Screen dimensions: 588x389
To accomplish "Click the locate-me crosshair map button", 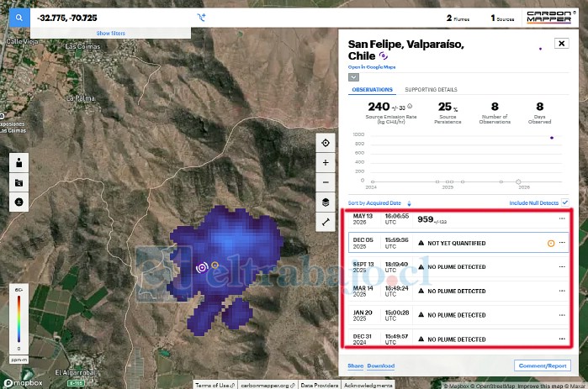I will tap(326, 143).
